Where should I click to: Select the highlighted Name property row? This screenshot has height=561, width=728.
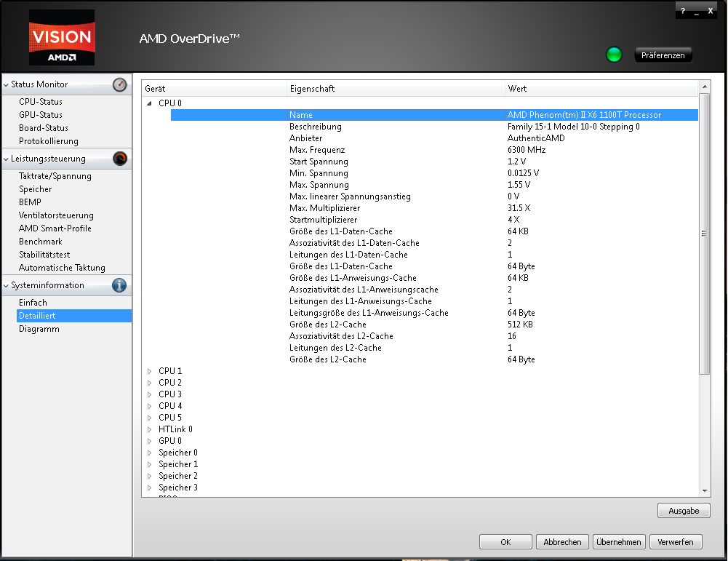point(435,115)
